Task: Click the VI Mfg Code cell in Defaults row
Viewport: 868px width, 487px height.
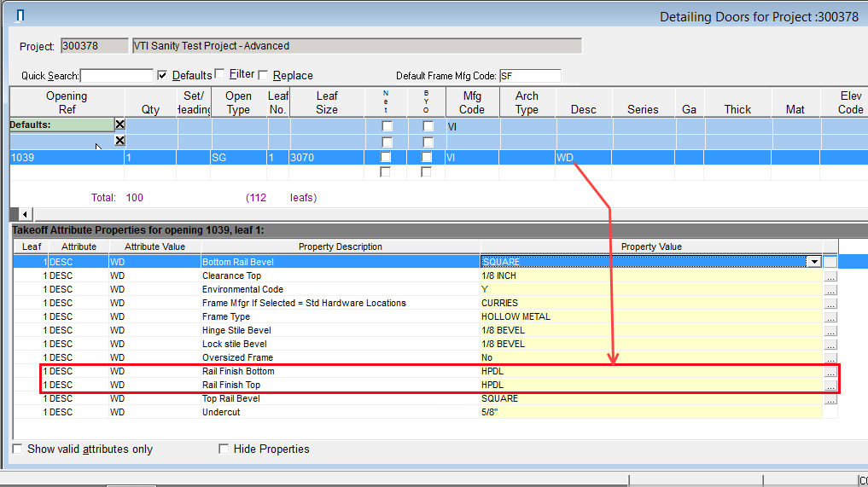Action: pos(473,127)
